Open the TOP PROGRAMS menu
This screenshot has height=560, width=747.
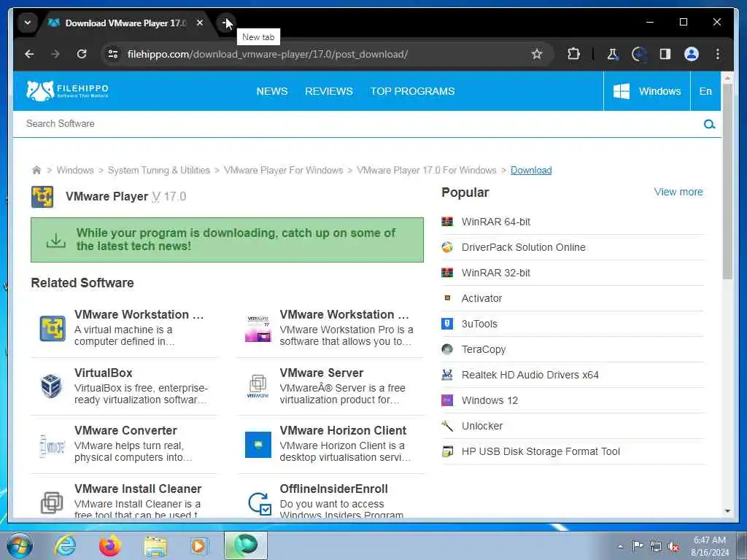pos(413,91)
